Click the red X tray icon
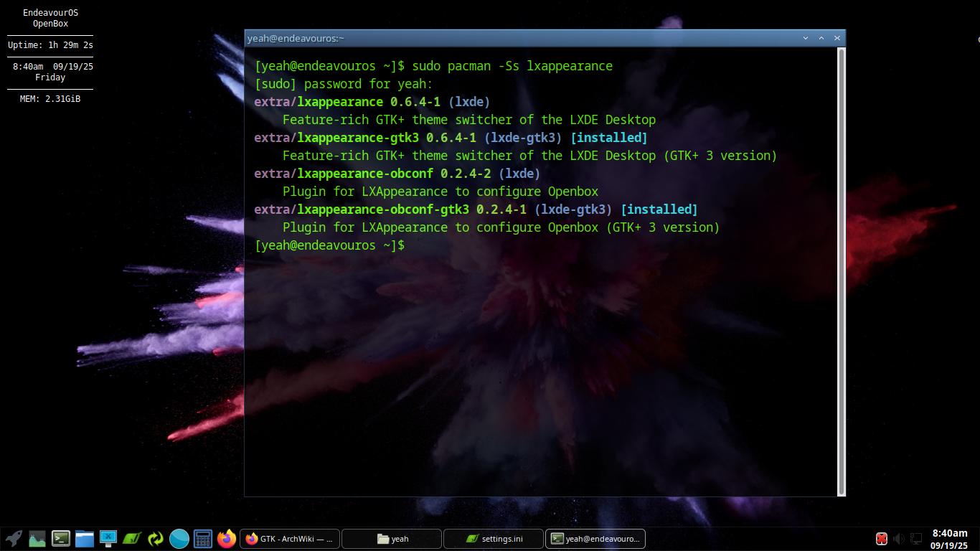This screenshot has width=980, height=551. tap(882, 539)
